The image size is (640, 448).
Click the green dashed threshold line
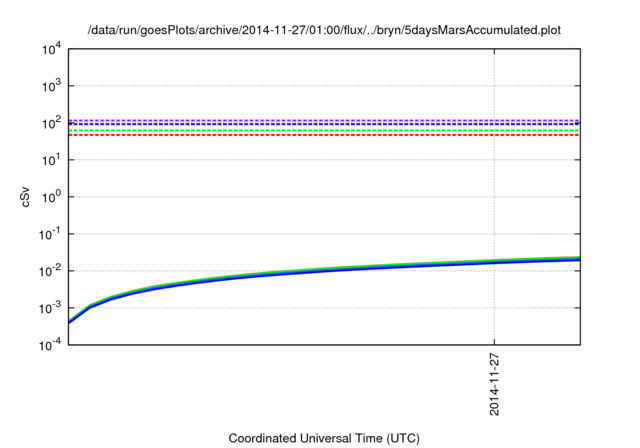pyautogui.click(x=324, y=131)
